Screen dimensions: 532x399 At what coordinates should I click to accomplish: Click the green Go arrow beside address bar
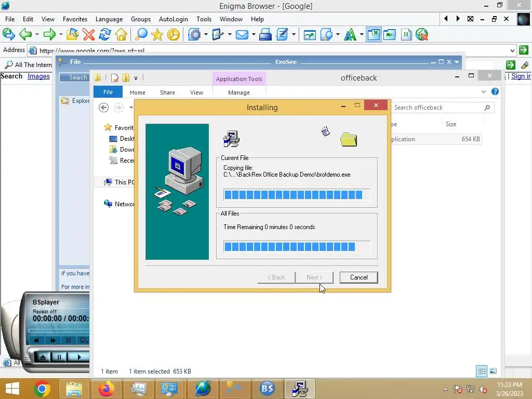(524, 50)
